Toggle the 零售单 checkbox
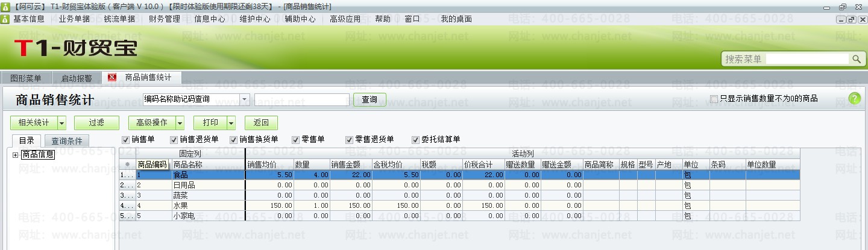This screenshot has height=250, width=868. 296,140
